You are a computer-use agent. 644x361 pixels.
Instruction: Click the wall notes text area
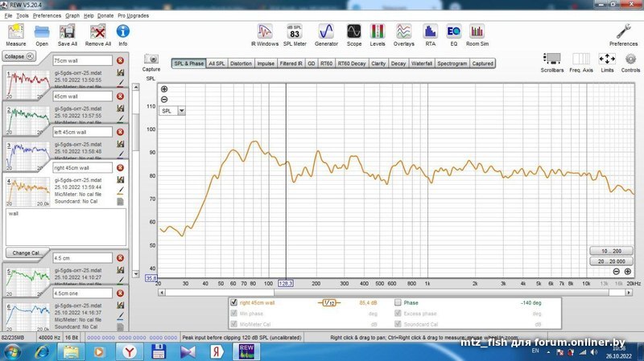pyautogui.click(x=66, y=228)
